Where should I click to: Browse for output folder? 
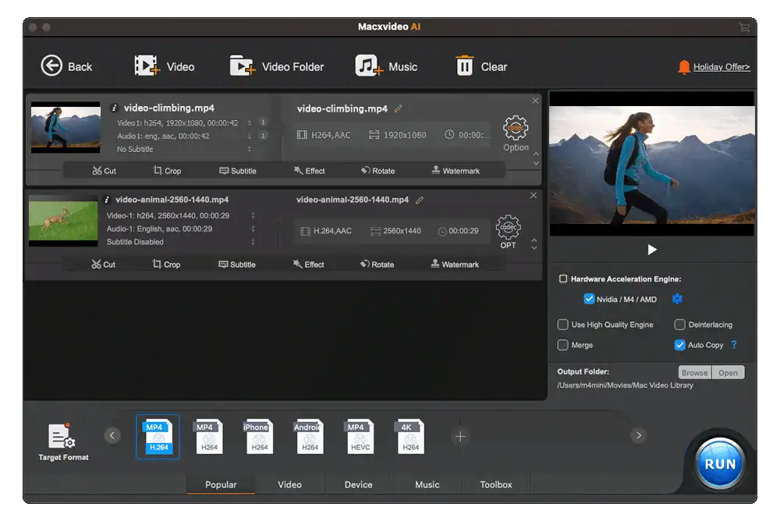pos(694,372)
